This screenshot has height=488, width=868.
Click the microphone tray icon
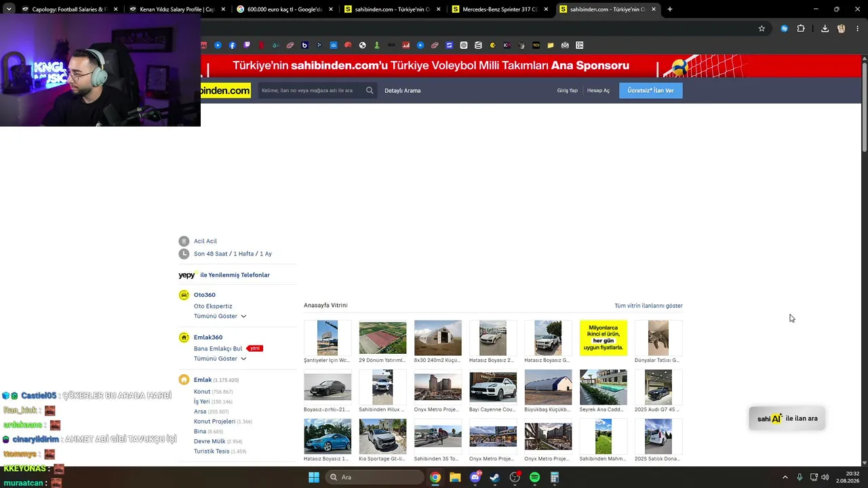pyautogui.click(x=800, y=477)
